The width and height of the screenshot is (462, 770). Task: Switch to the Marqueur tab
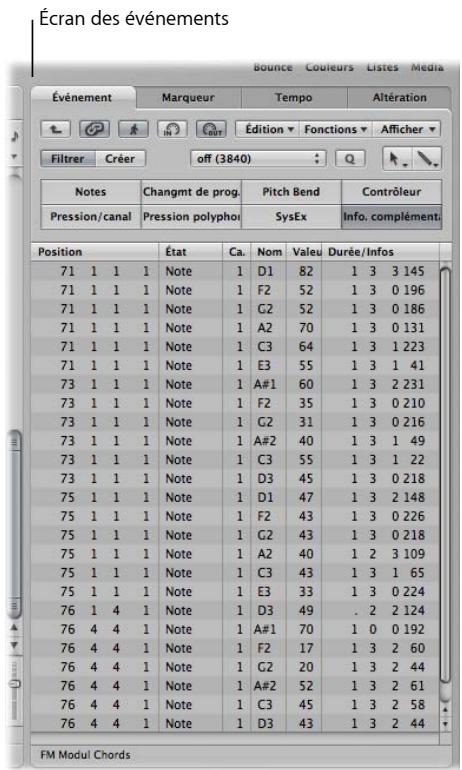click(x=188, y=98)
